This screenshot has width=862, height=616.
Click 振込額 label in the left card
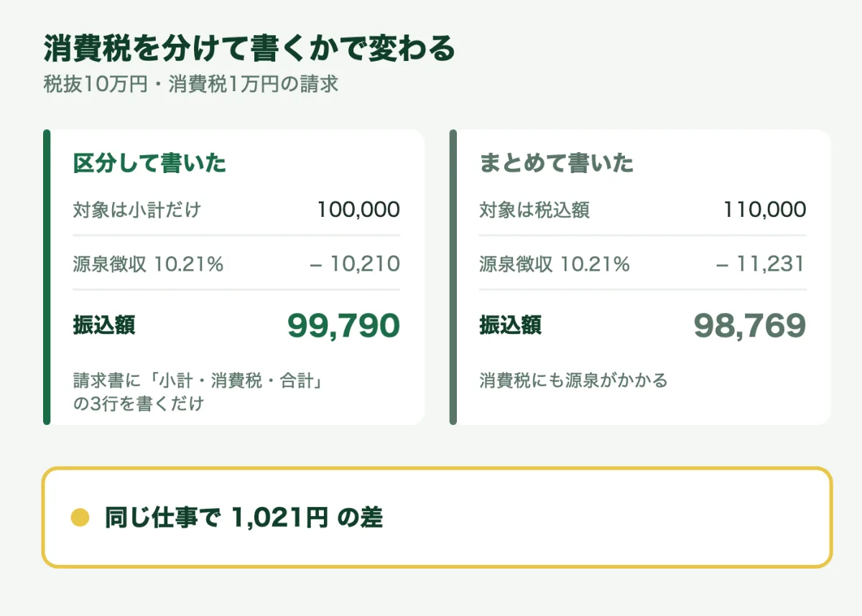pos(104,325)
